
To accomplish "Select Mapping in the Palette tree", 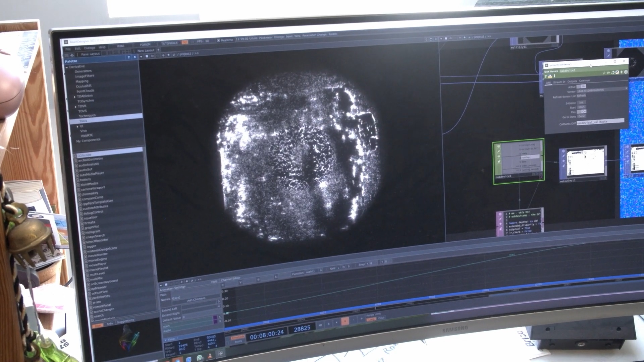I will 82,81.
